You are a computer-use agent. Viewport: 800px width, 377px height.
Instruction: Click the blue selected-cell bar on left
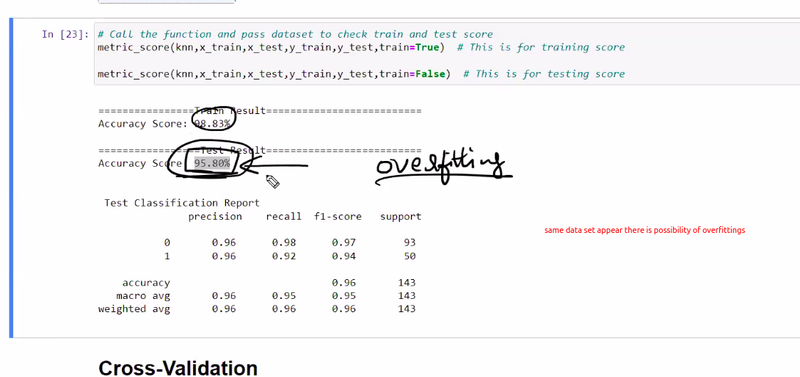click(11, 178)
